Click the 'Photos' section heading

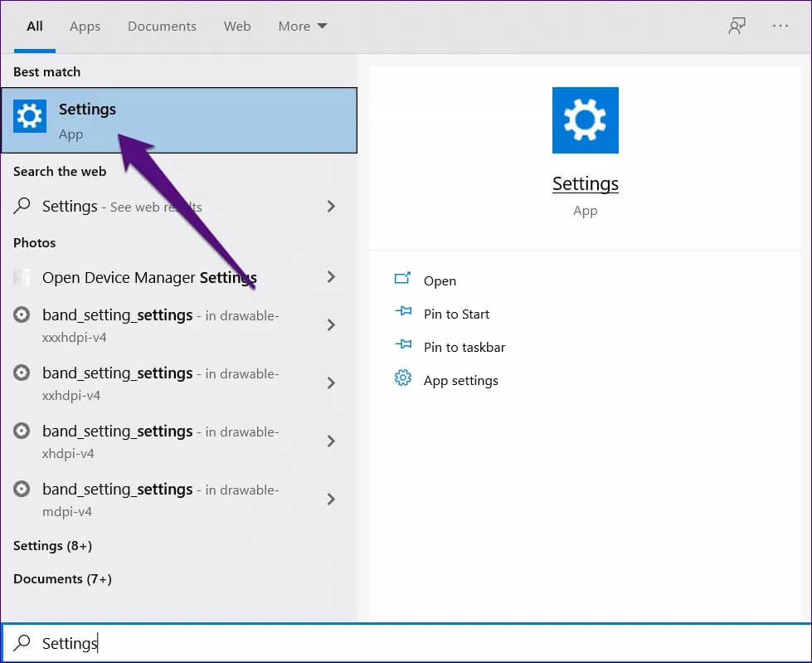pos(34,242)
